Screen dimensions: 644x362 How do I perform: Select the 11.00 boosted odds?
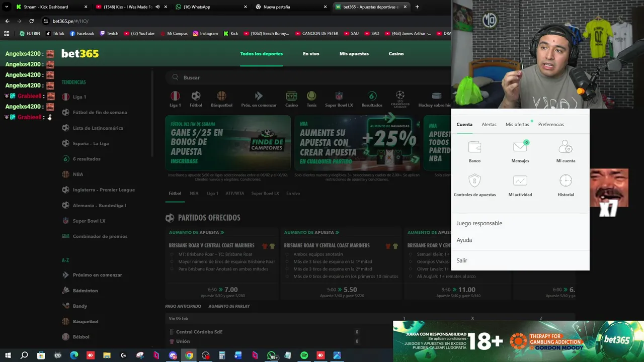pos(467,290)
